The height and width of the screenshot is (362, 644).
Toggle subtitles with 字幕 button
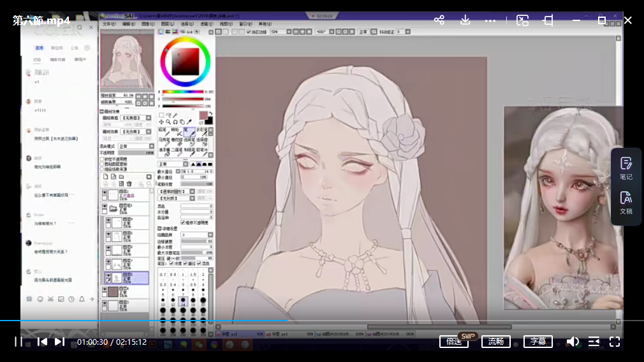point(538,342)
